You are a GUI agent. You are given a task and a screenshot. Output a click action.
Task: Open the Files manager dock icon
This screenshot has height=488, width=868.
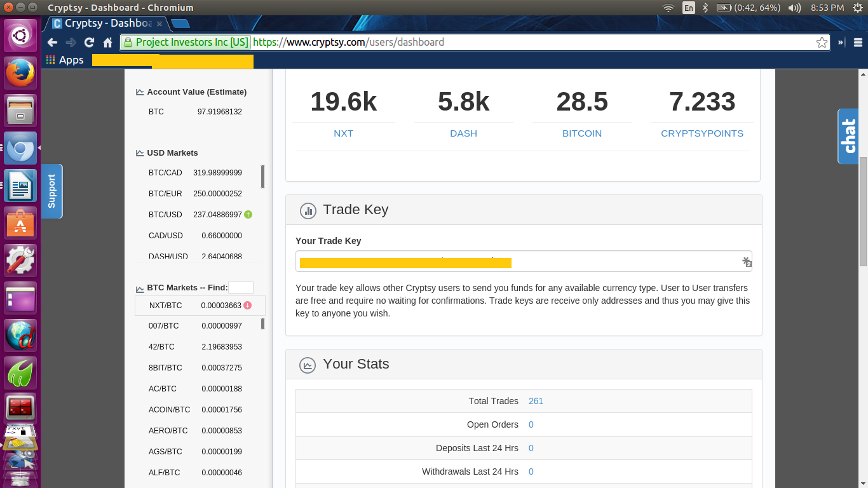[x=21, y=111]
